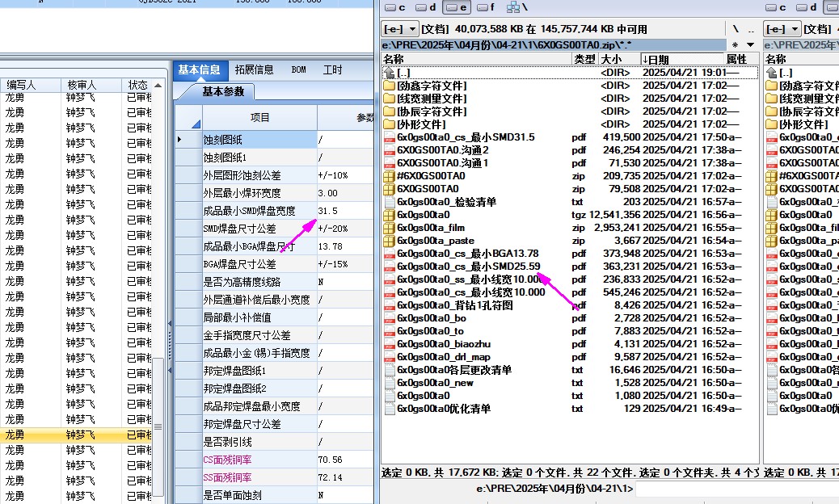Click the 项目 column header
The width and height of the screenshot is (839, 504).
coord(260,118)
